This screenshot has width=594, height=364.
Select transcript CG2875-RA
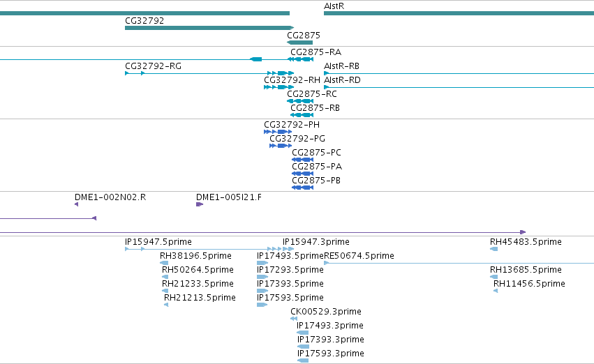point(316,52)
